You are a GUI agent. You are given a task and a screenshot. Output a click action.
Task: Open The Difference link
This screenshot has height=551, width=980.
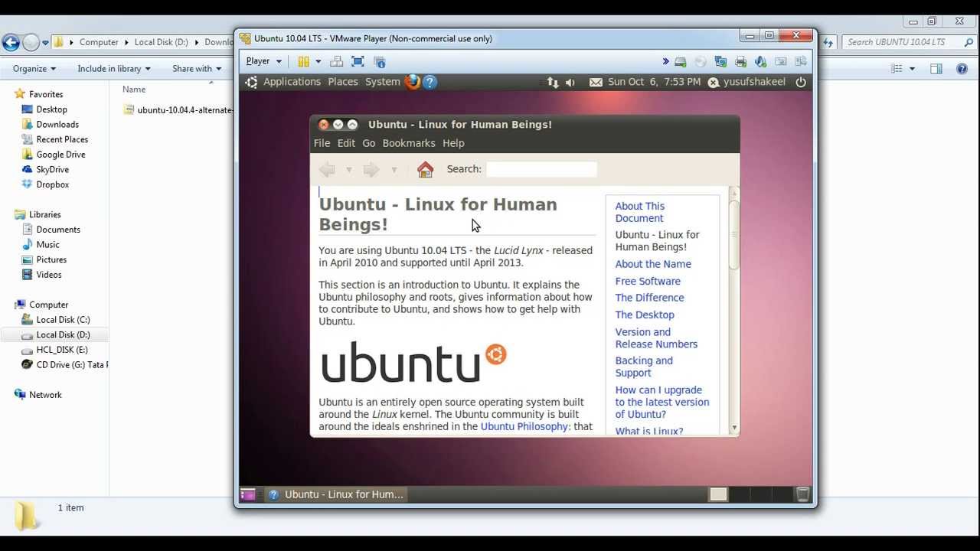pos(649,298)
